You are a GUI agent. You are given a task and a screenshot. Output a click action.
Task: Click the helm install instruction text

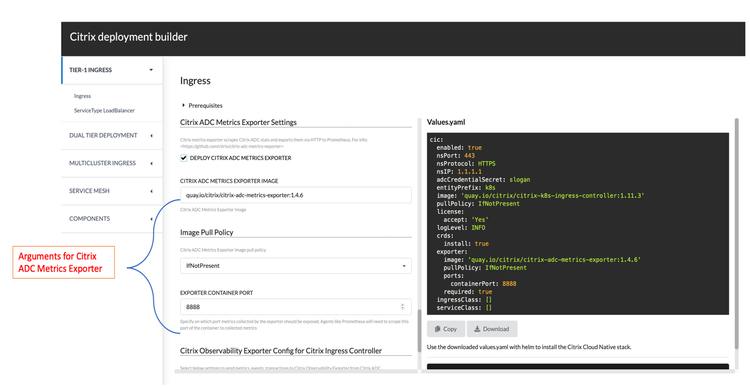click(529, 347)
